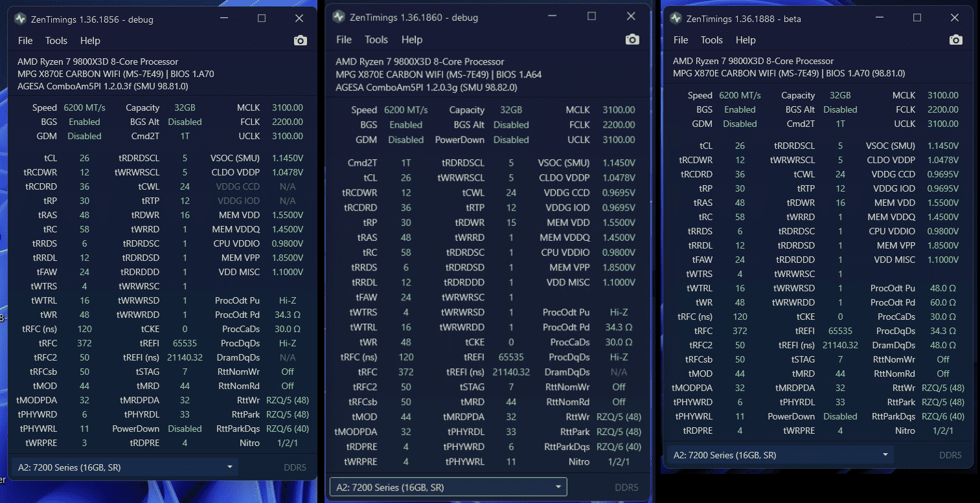Viewport: 980px width, 503px height.
Task: Click tSTAG value 7 in the 1.36.1856 window
Action: click(x=185, y=372)
